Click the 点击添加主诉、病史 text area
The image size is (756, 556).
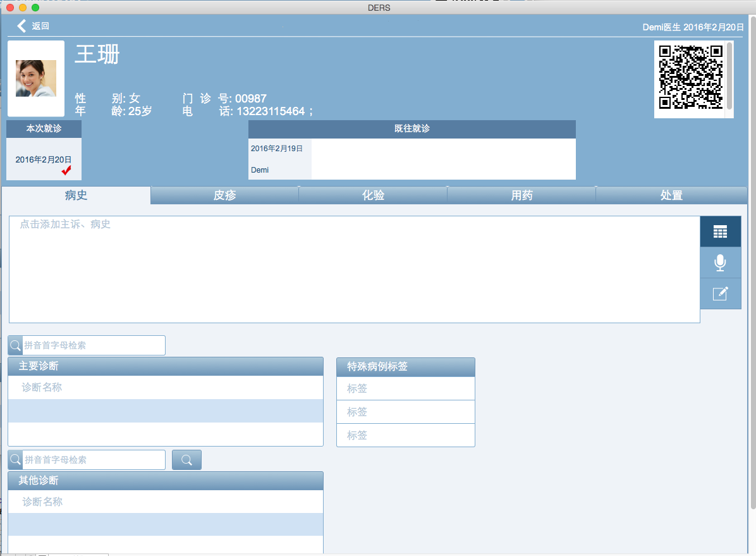pos(354,269)
